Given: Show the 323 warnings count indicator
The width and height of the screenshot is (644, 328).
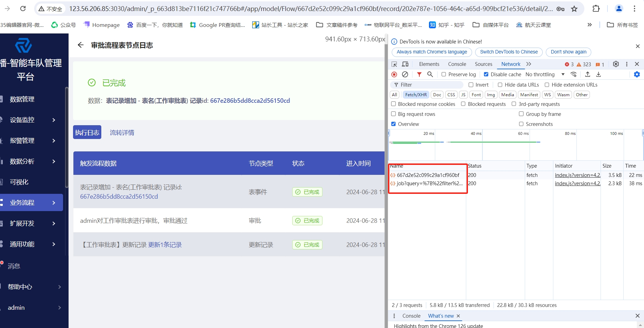Looking at the screenshot, I should [584, 64].
